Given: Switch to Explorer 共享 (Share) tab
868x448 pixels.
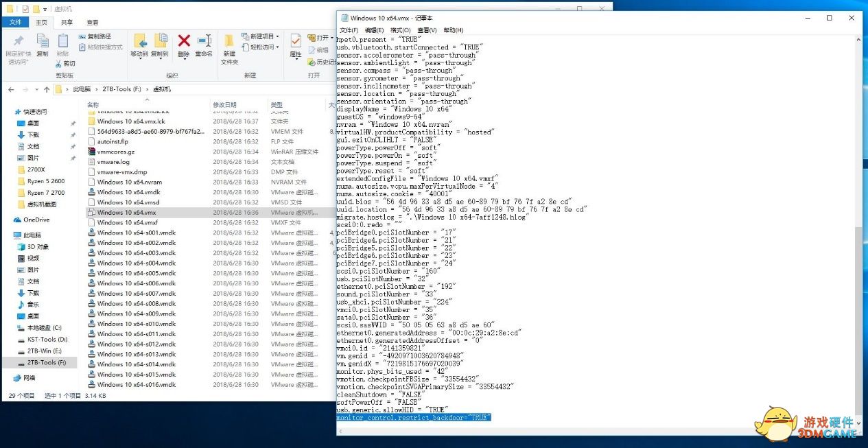Looking at the screenshot, I should coord(67,22).
